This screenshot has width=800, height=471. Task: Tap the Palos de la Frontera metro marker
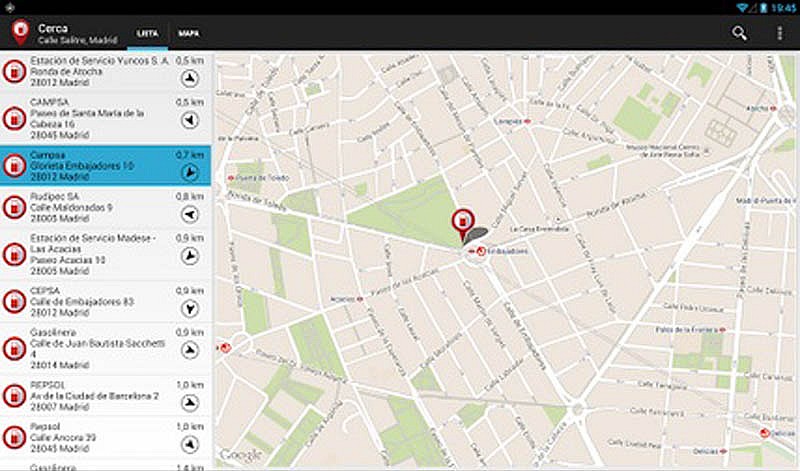tap(722, 330)
